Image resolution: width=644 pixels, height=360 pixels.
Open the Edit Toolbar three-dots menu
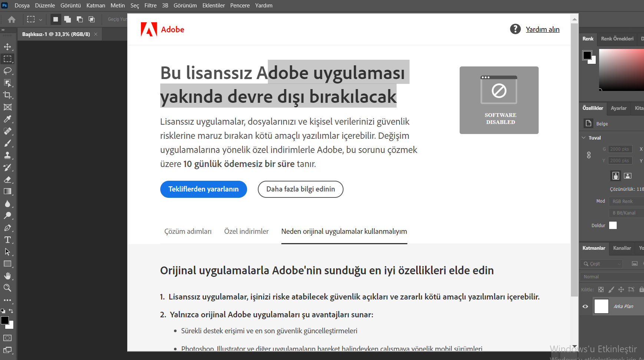click(7, 300)
